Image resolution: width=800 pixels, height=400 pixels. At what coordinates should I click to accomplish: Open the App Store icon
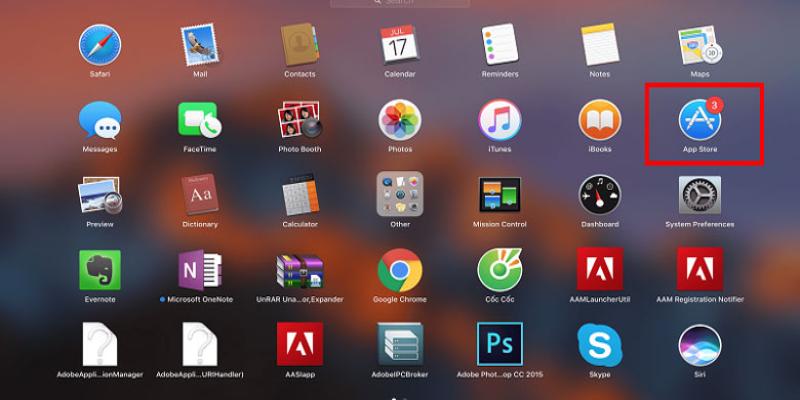pyautogui.click(x=700, y=120)
